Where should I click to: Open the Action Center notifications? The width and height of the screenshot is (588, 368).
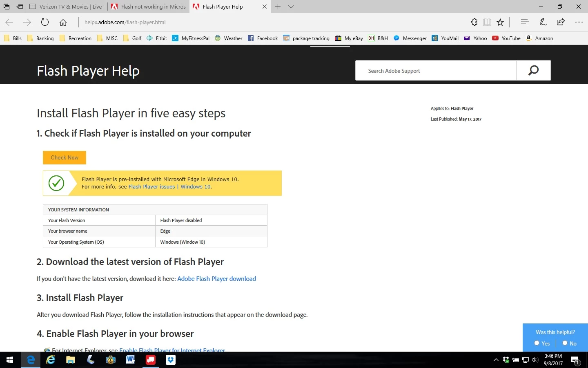pos(575,360)
